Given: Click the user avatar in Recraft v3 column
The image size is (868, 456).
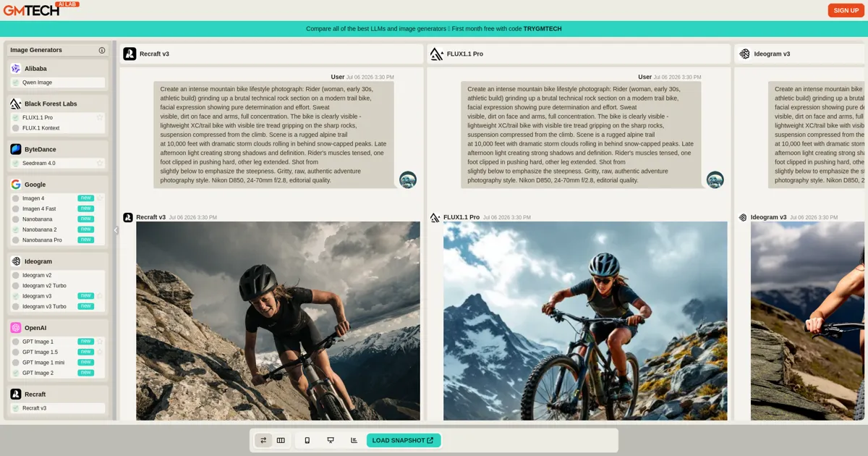Looking at the screenshot, I should point(408,180).
